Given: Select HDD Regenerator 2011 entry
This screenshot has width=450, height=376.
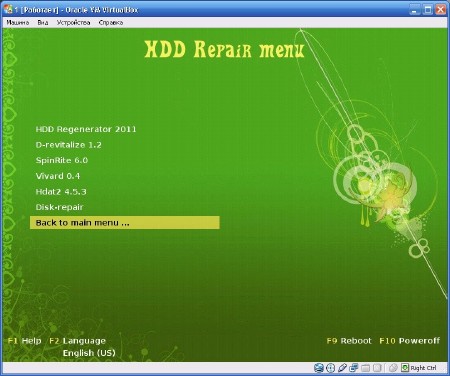Looking at the screenshot, I should [x=86, y=129].
